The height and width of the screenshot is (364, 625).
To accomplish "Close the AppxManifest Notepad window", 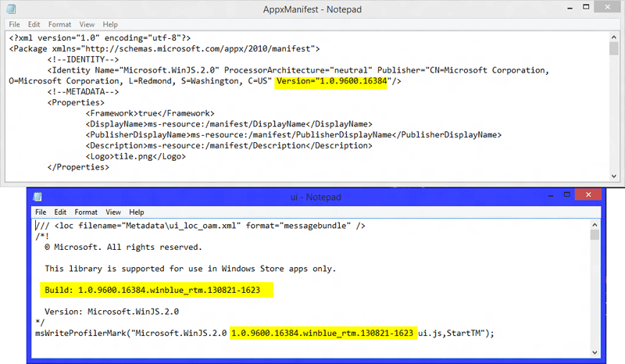I will tap(608, 7).
